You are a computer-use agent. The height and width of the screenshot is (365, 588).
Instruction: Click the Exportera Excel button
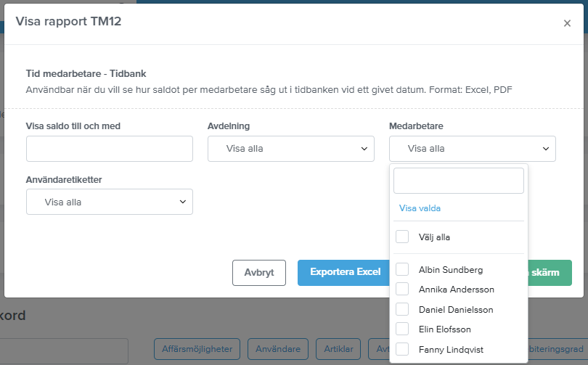pos(344,273)
